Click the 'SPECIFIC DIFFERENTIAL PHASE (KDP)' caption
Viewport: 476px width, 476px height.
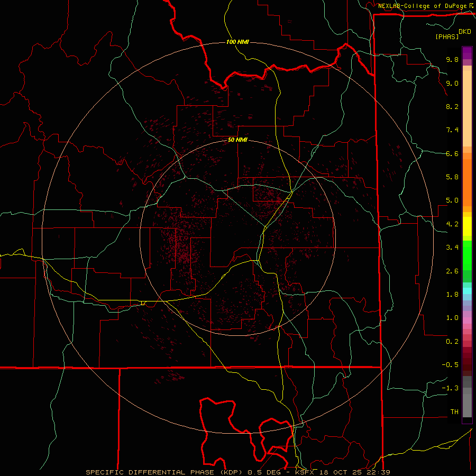164,472
